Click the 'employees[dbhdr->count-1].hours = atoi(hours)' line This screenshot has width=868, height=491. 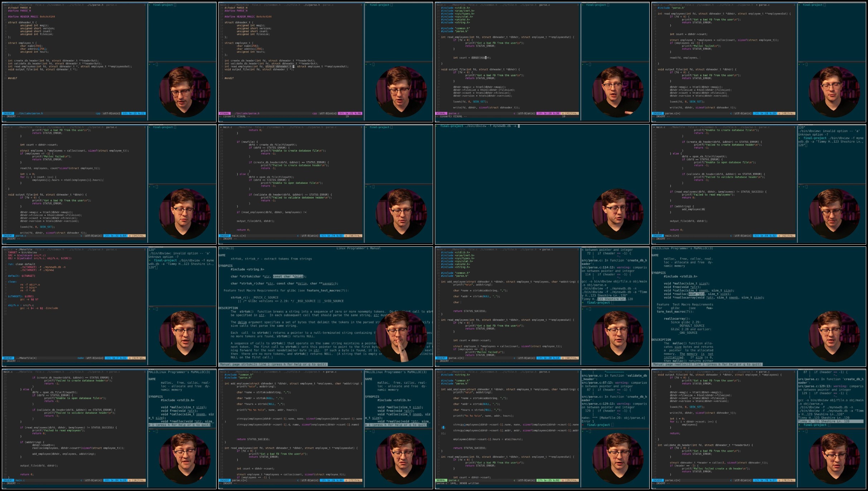(488, 439)
